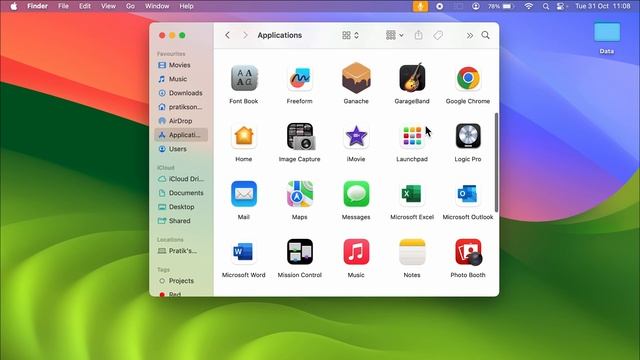
Task: Open Control Centre in menu bar
Action: coord(562,6)
